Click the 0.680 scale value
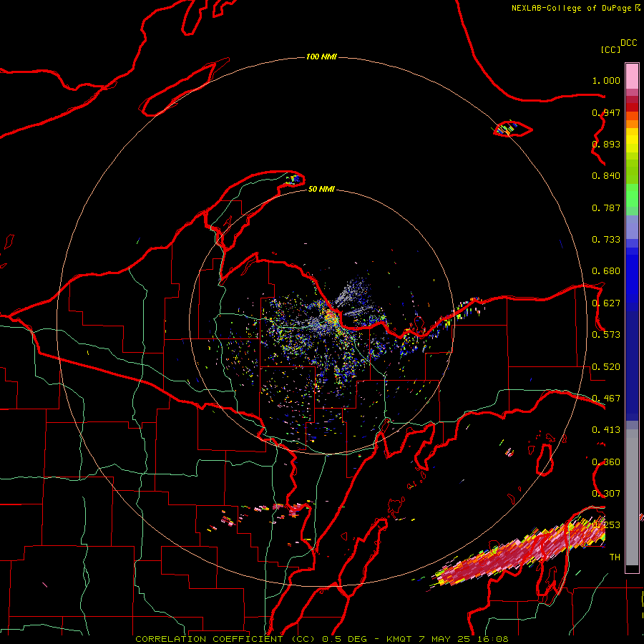The height and width of the screenshot is (644, 644). click(x=606, y=271)
